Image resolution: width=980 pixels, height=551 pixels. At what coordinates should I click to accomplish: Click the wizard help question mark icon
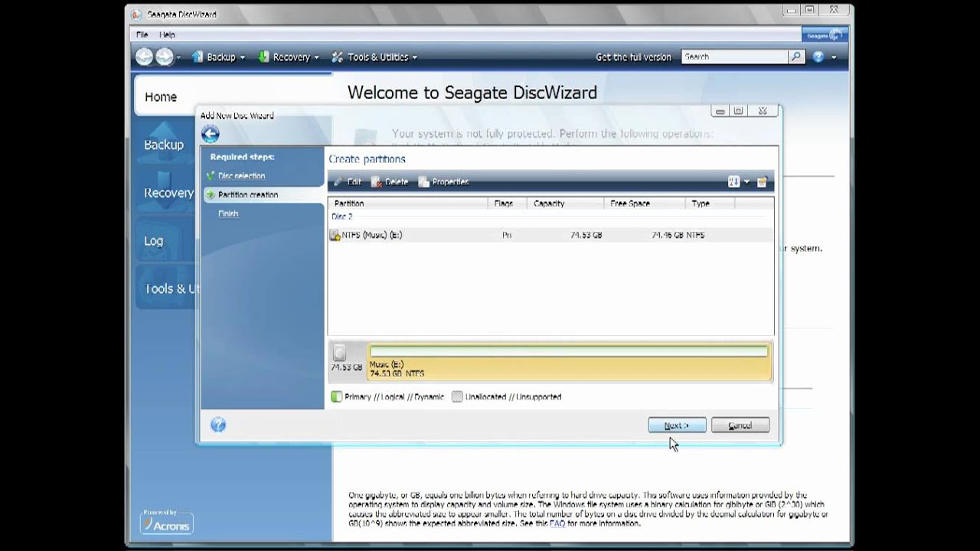tap(218, 425)
